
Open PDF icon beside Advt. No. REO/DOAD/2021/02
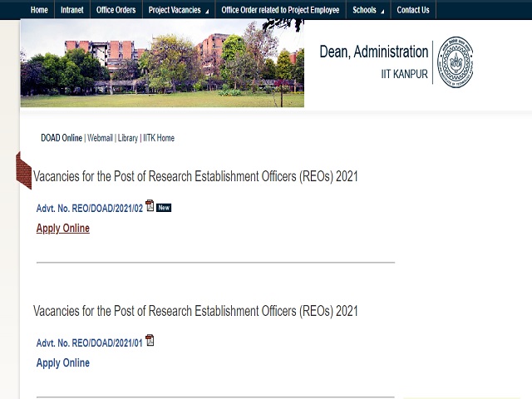[150, 205]
